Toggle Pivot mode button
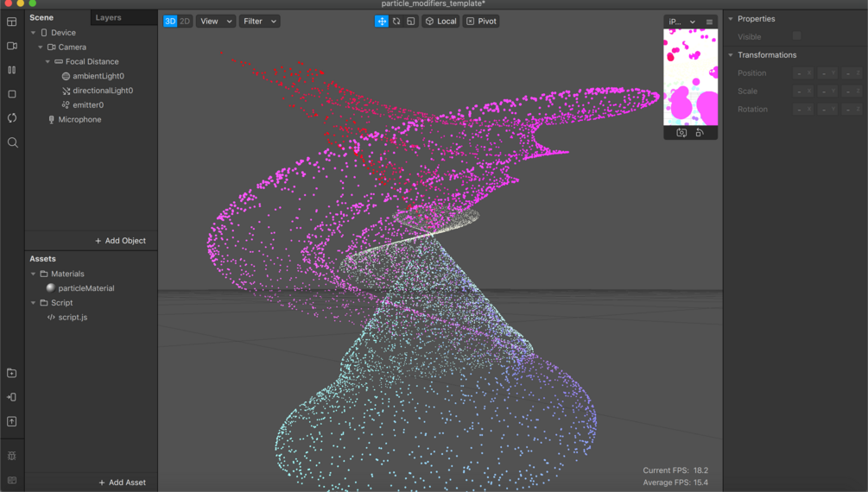Image resolution: width=868 pixels, height=492 pixels. pyautogui.click(x=481, y=21)
